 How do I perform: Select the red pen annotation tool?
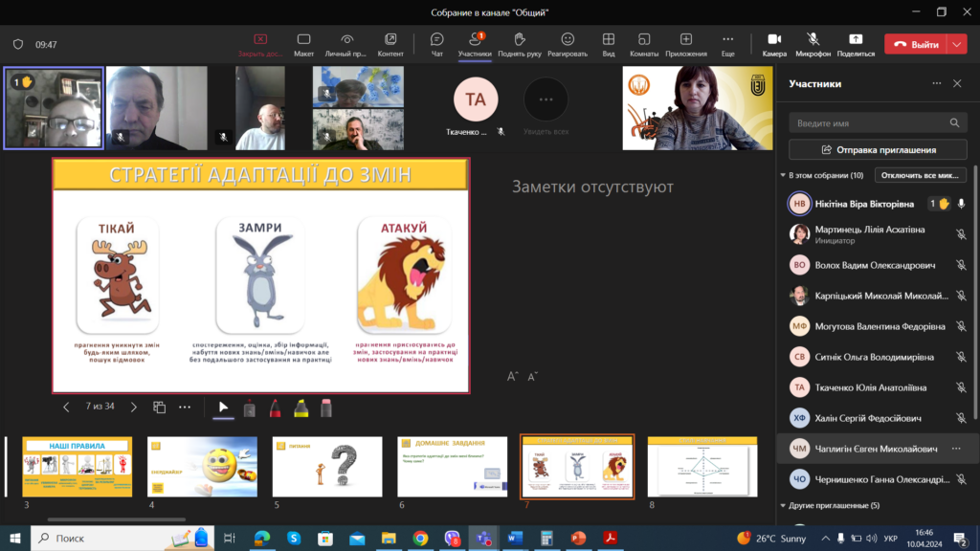tap(276, 408)
